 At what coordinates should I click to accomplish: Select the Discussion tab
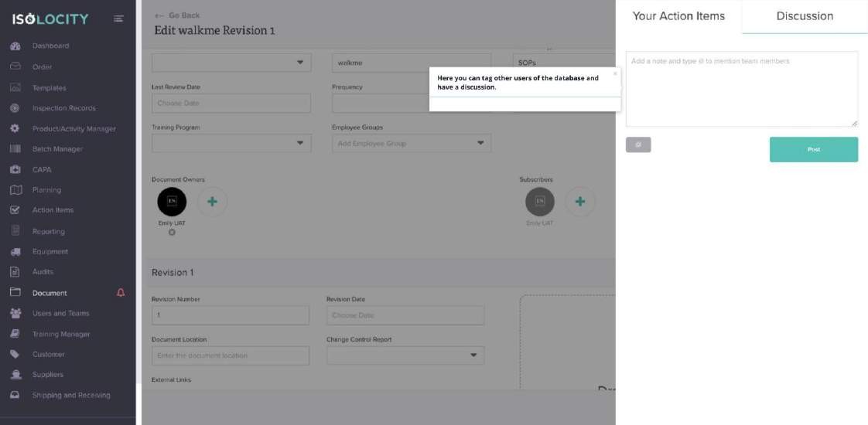[x=805, y=16]
